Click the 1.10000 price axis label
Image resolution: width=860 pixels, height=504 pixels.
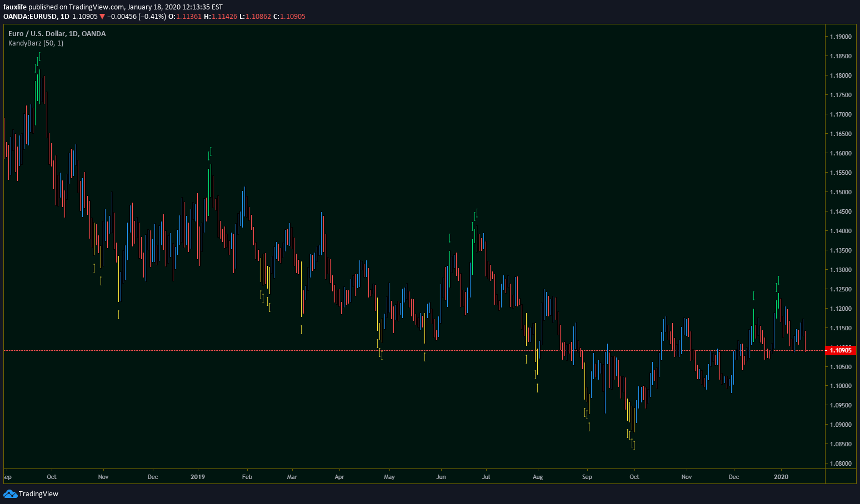coord(841,386)
